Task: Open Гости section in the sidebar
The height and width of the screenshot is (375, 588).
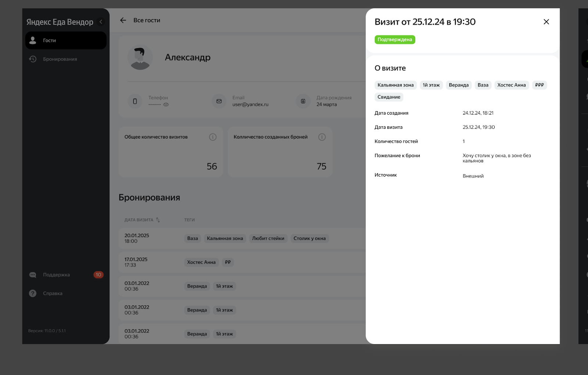Action: pyautogui.click(x=66, y=40)
